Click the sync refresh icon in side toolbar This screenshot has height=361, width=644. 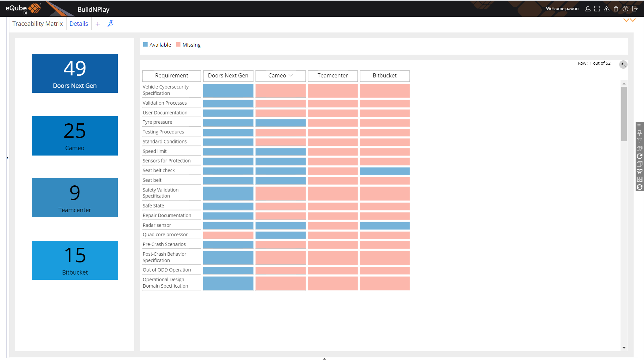click(640, 187)
